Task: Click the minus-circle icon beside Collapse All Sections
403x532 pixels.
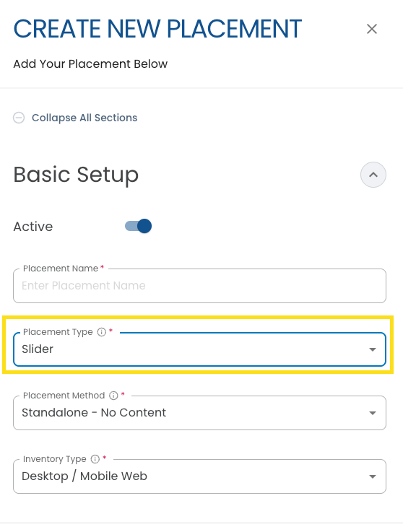Action: pos(19,118)
